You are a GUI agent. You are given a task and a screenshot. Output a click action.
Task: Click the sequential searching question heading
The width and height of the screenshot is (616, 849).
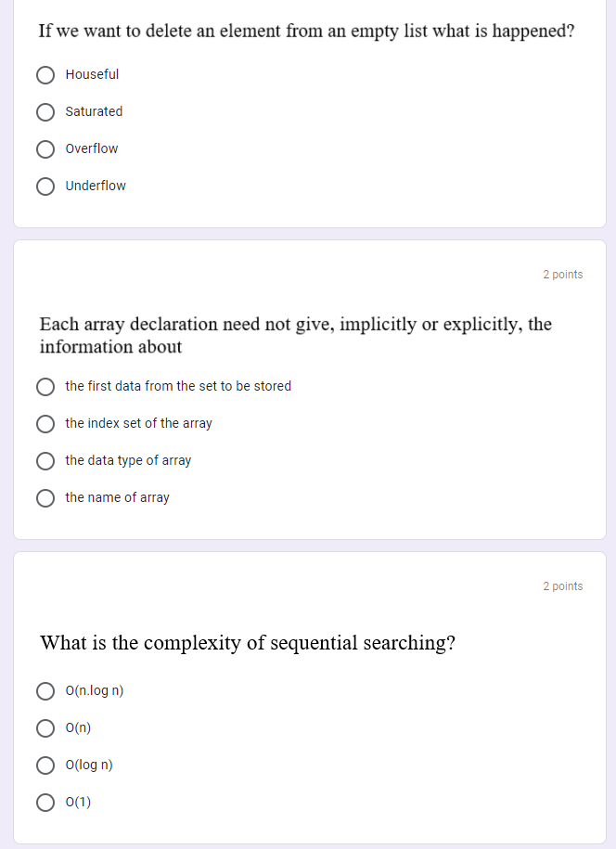(x=248, y=643)
